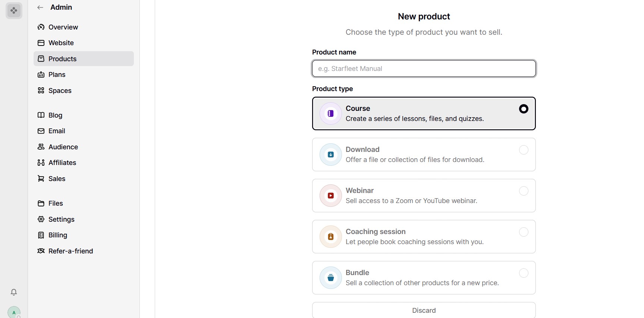Viewport: 644px width, 318px height.
Task: Navigate to Settings
Action: (84, 219)
